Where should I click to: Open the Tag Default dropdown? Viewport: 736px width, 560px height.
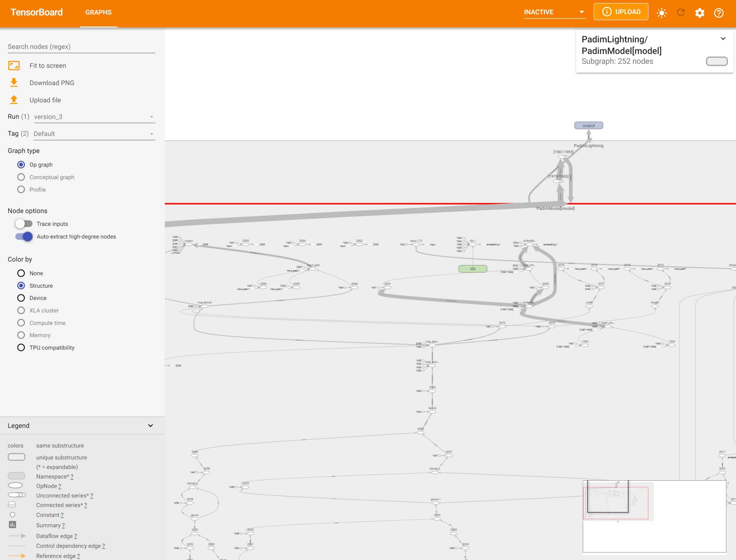tap(94, 134)
